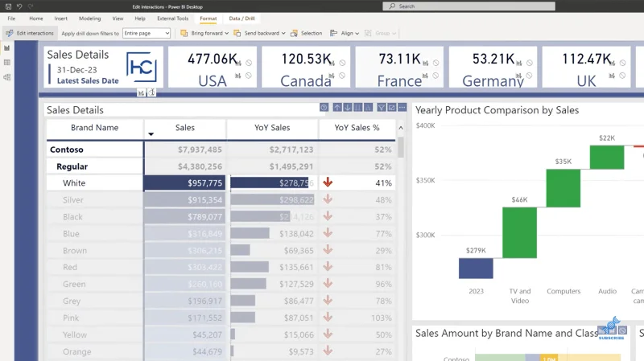644x361 pixels.
Task: Open the View ribbon tab
Action: point(118,18)
